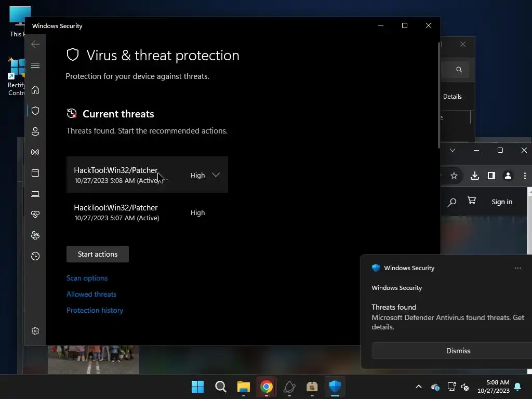532x399 pixels.
Task: Select HackTool:Win32/Patcher 5:08 AM threat
Action: point(147,175)
